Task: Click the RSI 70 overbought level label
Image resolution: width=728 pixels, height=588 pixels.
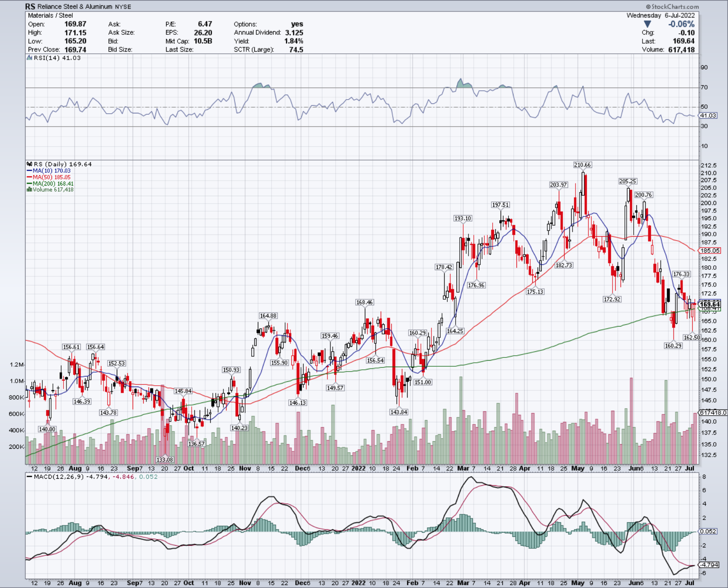Action: coord(704,87)
